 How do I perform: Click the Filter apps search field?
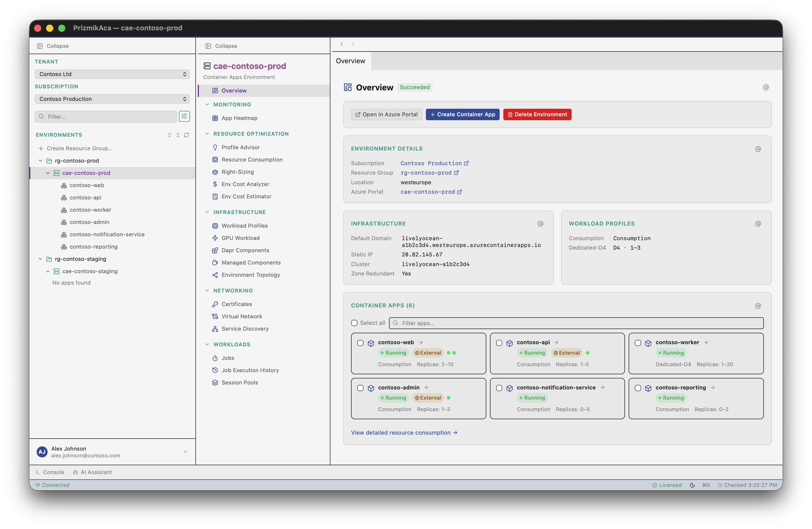(576, 323)
